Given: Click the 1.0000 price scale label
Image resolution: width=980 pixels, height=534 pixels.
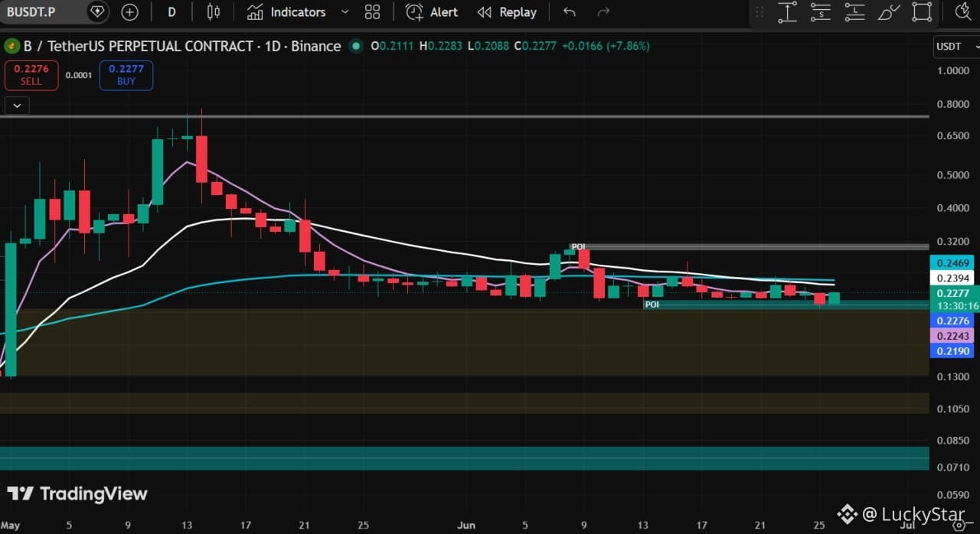Looking at the screenshot, I should click(952, 71).
